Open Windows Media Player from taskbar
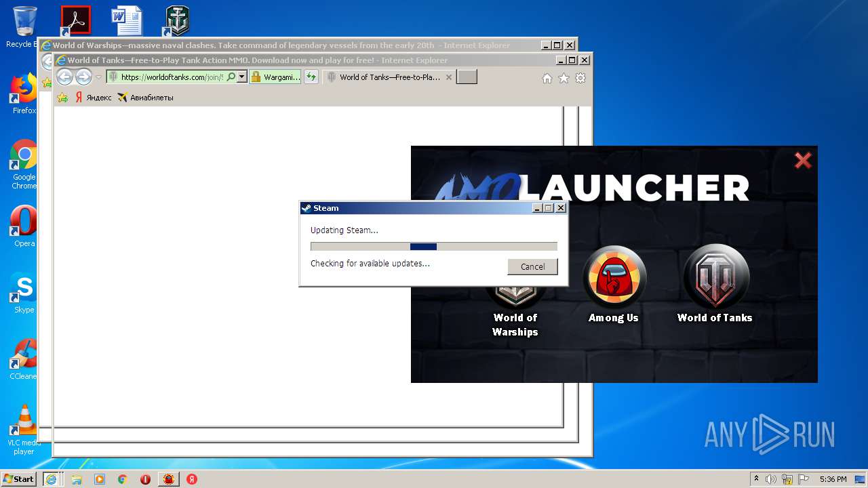Screen dimensions: 868x488 tap(100, 479)
